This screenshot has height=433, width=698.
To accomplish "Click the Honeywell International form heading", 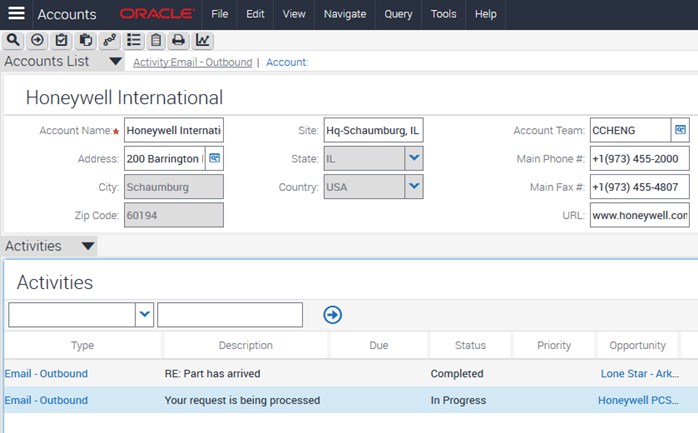I will (x=124, y=97).
